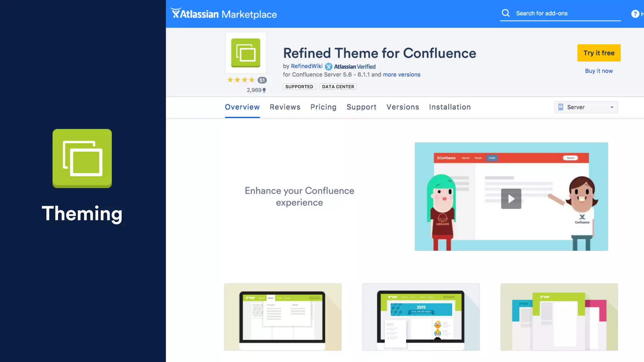Open the Server hosting dropdown
644x362 pixels.
586,107
